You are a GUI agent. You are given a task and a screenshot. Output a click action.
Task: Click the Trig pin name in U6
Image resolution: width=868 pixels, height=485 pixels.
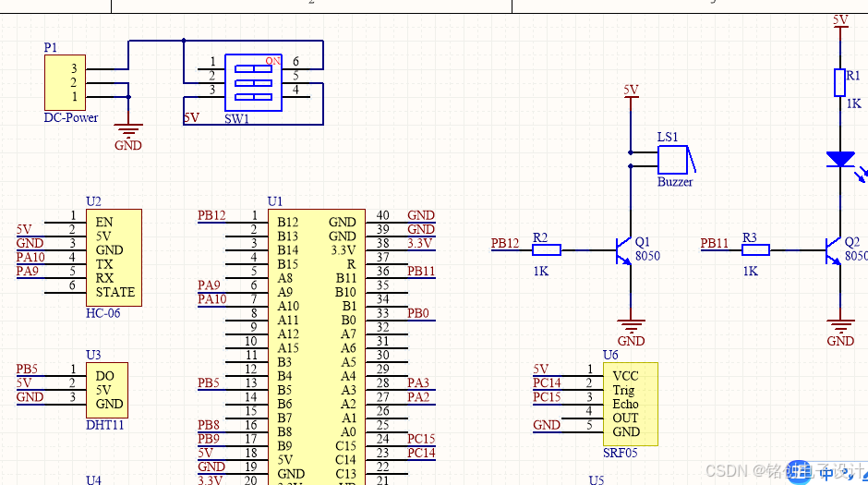click(623, 391)
